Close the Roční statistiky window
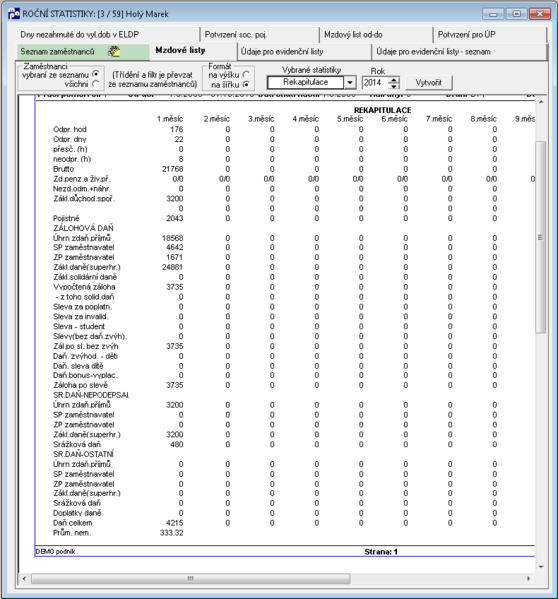This screenshot has height=599, width=558. (x=540, y=14)
